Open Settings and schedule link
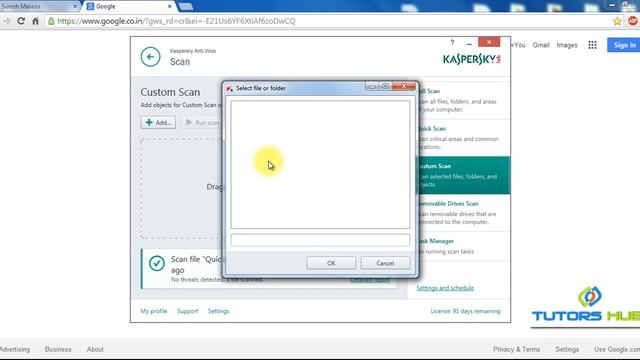Viewport: 640px width, 360px height. [445, 288]
